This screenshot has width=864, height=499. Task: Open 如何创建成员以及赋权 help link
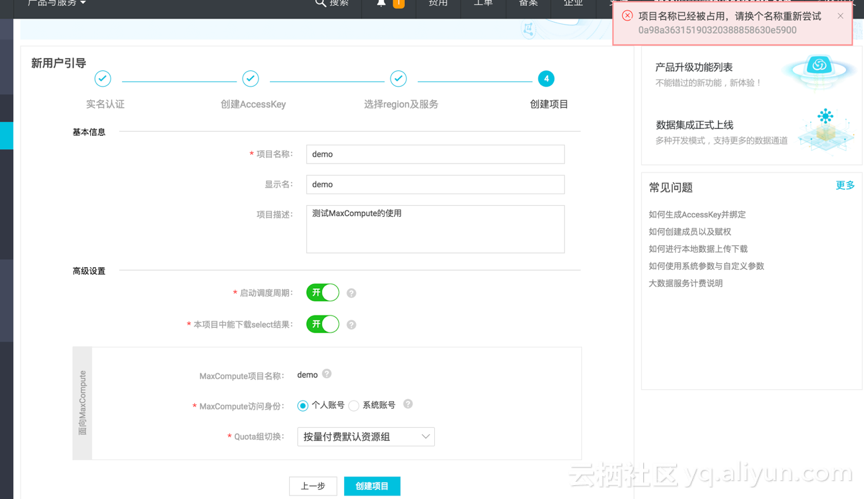coord(690,232)
